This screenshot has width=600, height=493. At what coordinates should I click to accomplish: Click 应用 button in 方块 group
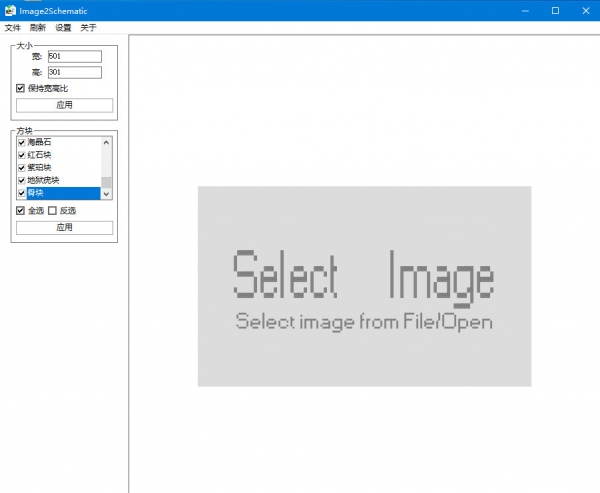pyautogui.click(x=64, y=227)
